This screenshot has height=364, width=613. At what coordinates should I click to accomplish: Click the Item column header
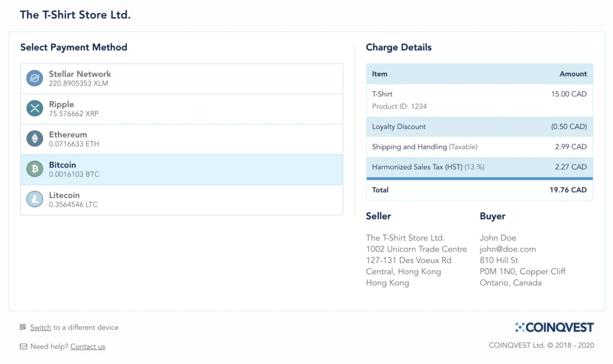[380, 74]
